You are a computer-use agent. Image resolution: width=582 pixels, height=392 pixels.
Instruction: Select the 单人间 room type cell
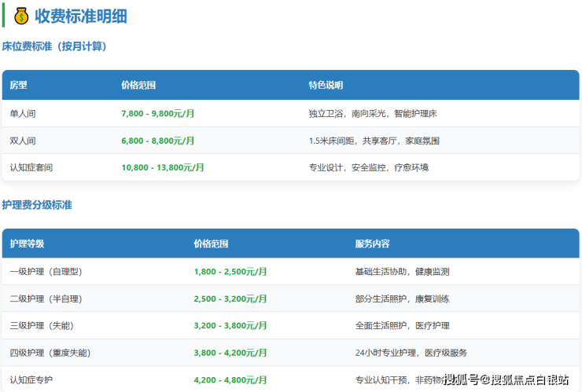[23, 114]
